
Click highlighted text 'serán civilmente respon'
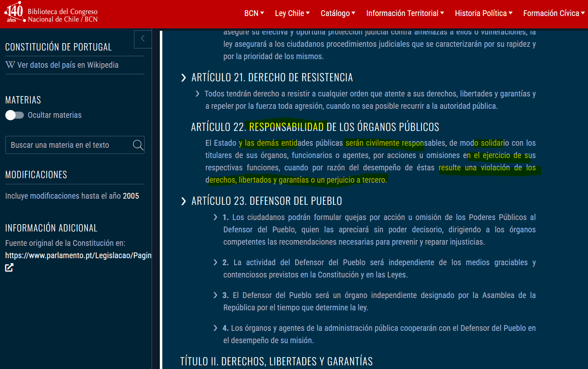(x=385, y=143)
